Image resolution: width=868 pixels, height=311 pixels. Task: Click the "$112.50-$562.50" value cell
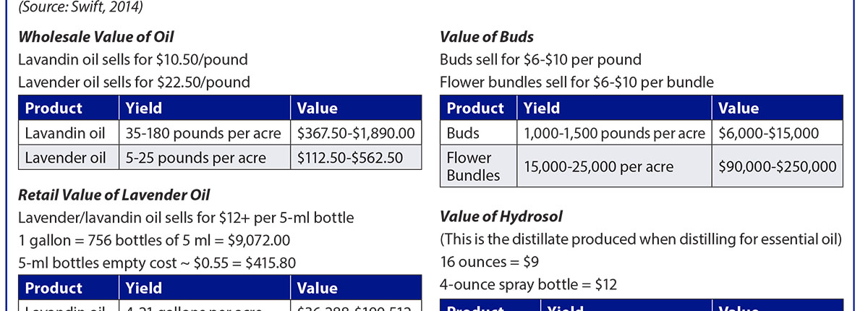[x=350, y=158]
